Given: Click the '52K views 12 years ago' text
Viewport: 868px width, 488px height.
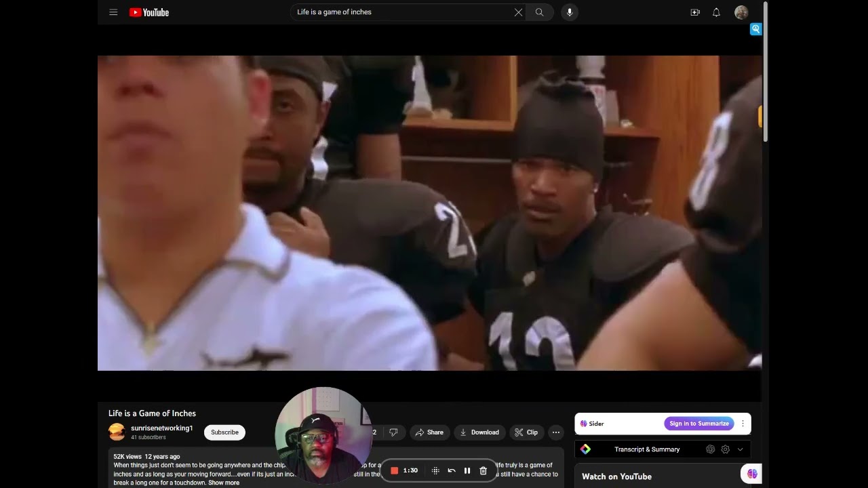Looking at the screenshot, I should (x=146, y=457).
